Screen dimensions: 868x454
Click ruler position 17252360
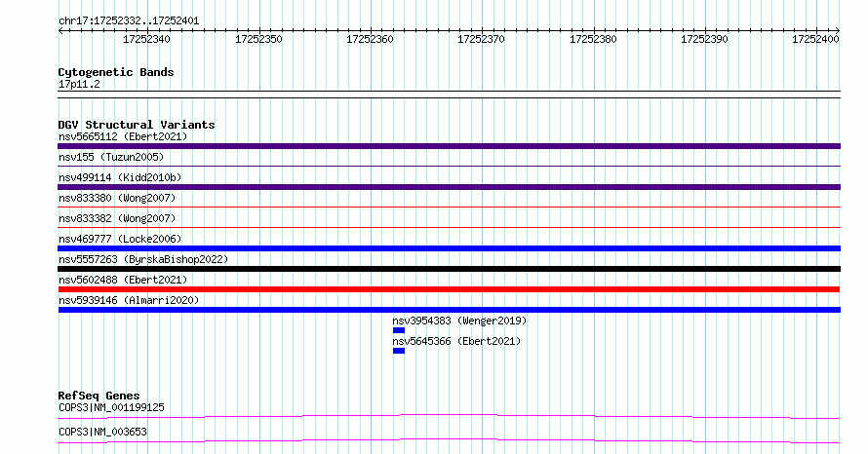click(x=370, y=39)
